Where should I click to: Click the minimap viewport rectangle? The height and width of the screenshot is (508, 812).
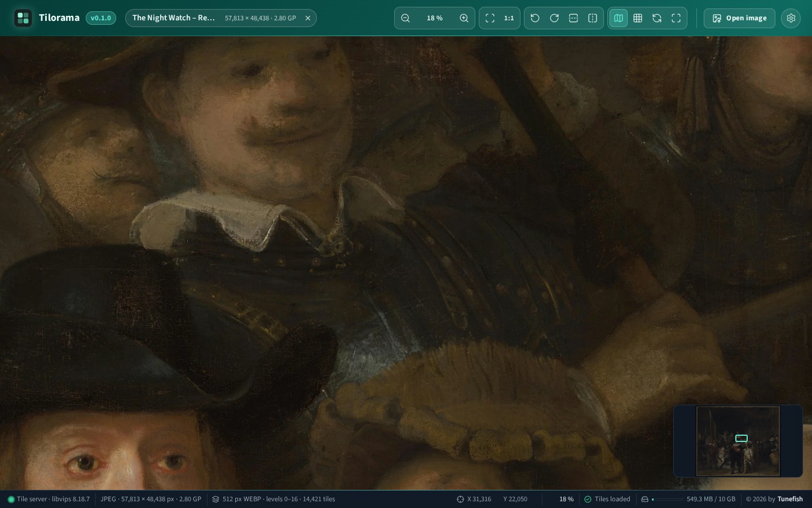pos(742,438)
